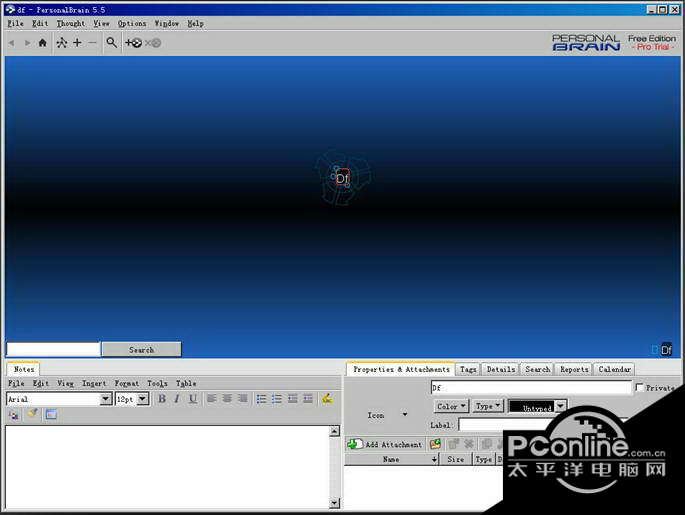This screenshot has height=515, width=685.
Task: Switch to the Reports tab
Action: (574, 370)
